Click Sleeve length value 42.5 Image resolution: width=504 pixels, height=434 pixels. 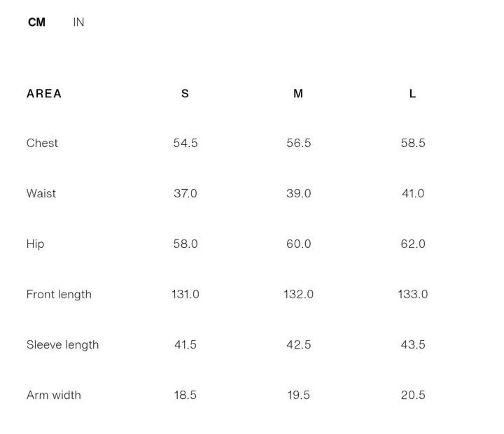(298, 344)
